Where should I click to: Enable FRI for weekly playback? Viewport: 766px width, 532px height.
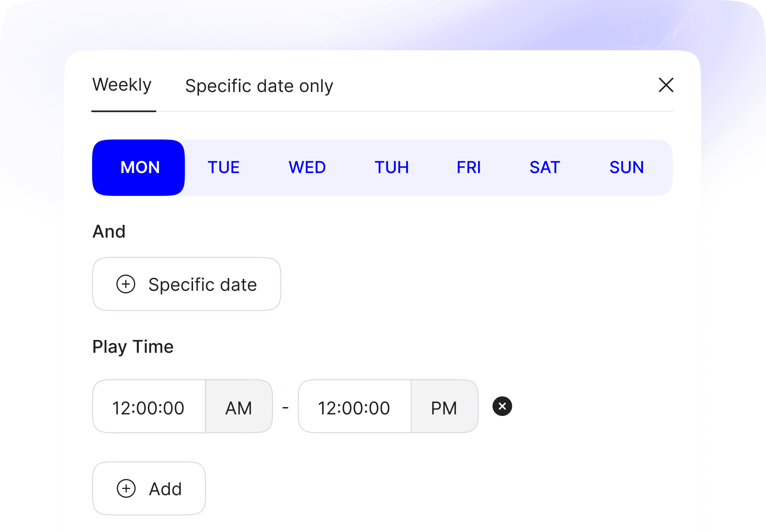click(x=469, y=168)
